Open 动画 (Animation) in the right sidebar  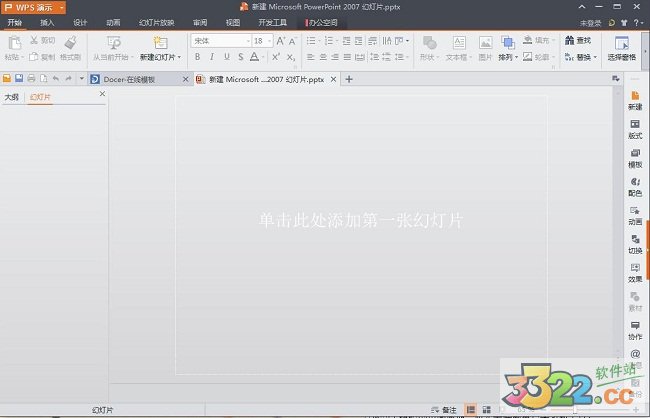[635, 215]
